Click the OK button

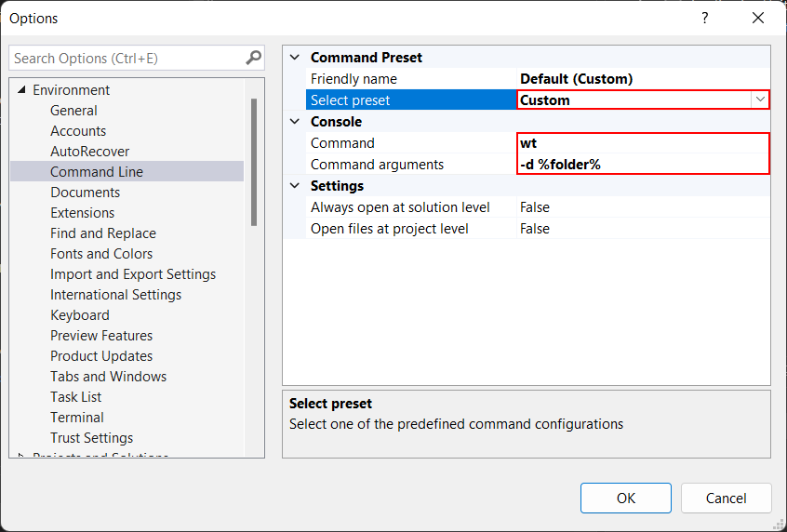click(x=626, y=498)
